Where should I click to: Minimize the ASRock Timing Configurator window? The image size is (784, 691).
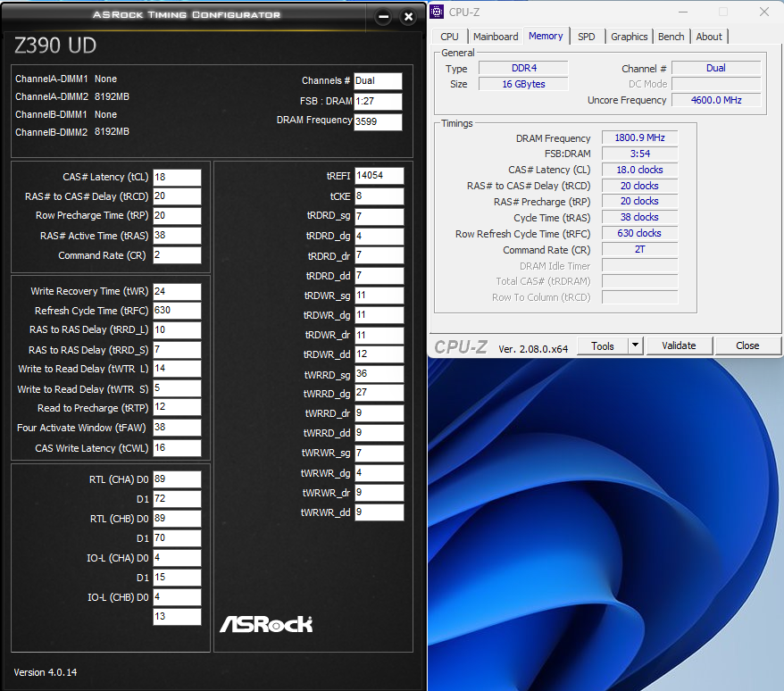(x=383, y=17)
